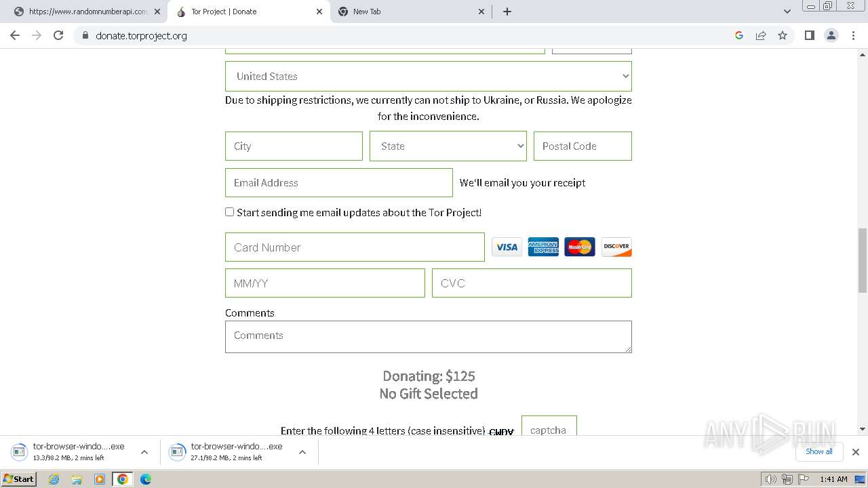Toggle the browser side panel icon

(809, 35)
